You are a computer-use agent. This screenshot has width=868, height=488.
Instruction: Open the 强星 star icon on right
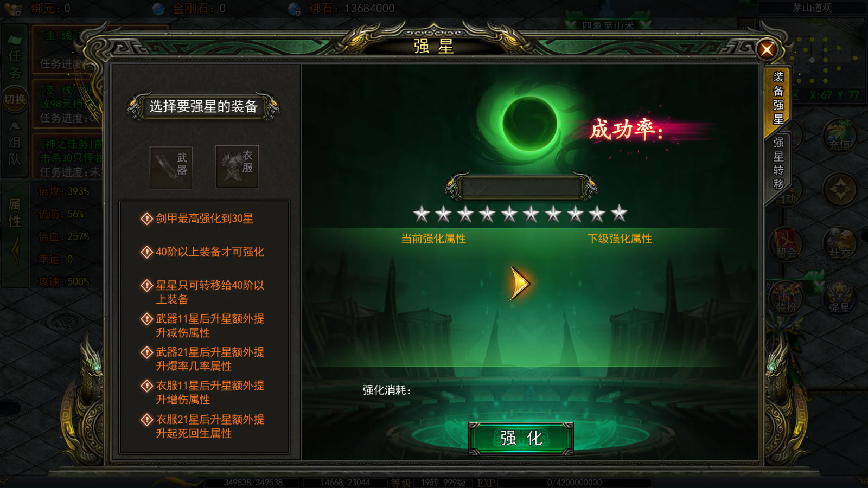click(839, 298)
